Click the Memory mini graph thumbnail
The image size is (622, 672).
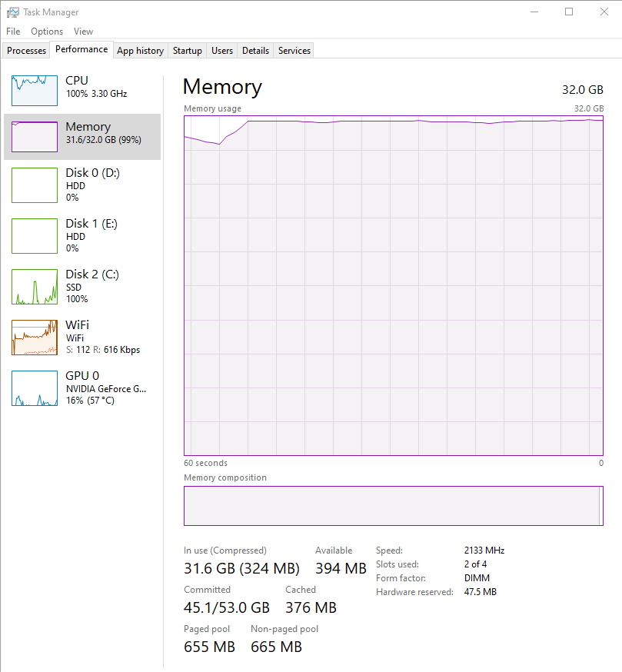pyautogui.click(x=35, y=137)
